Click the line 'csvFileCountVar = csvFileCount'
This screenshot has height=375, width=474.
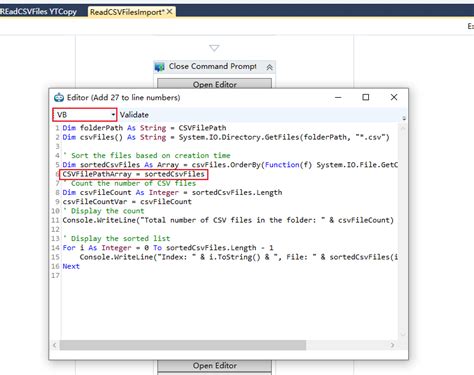pos(127,202)
